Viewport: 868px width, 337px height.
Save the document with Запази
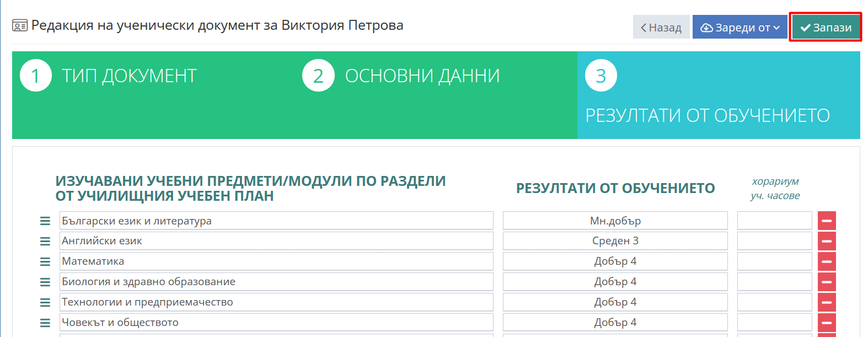click(x=826, y=27)
